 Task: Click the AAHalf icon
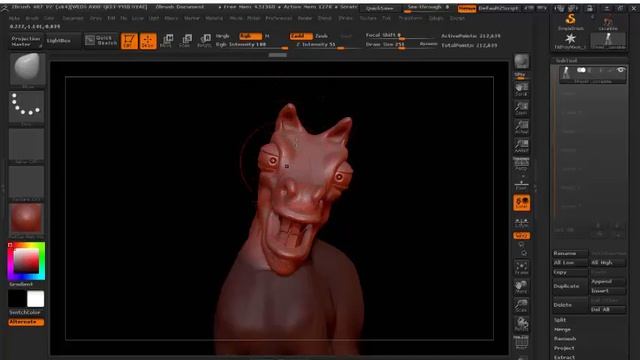[x=522, y=146]
